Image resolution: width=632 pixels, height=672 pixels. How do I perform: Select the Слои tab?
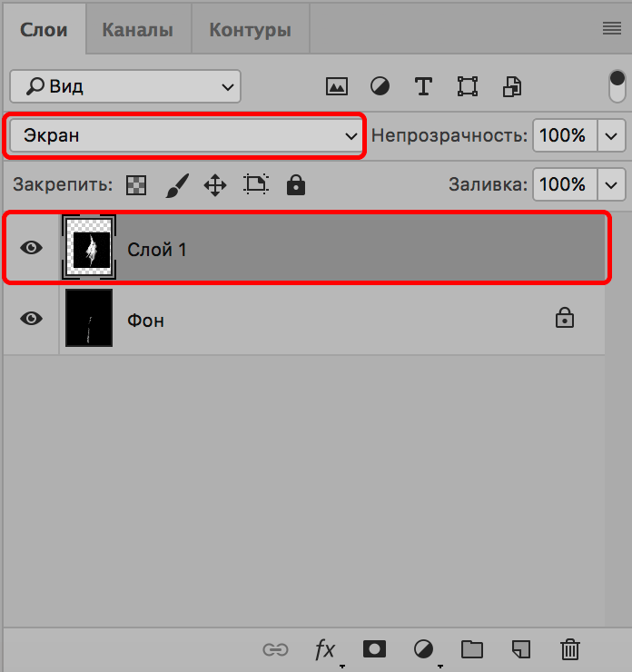pyautogui.click(x=44, y=30)
